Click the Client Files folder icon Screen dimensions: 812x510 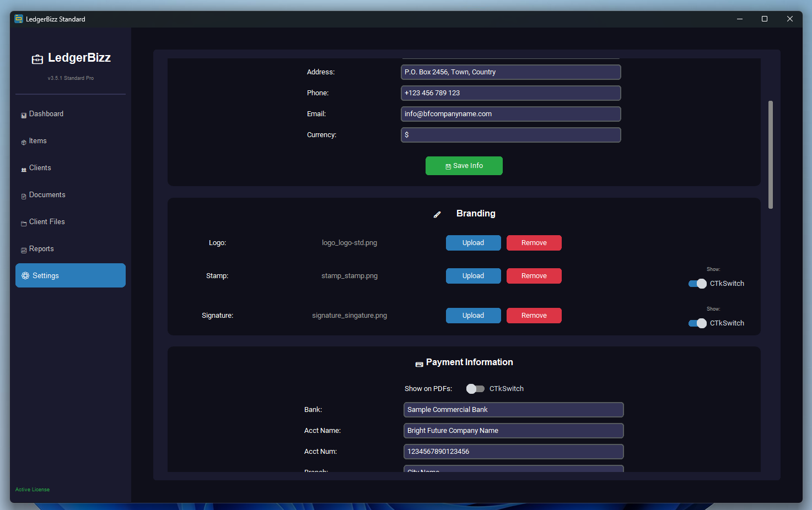[24, 223]
